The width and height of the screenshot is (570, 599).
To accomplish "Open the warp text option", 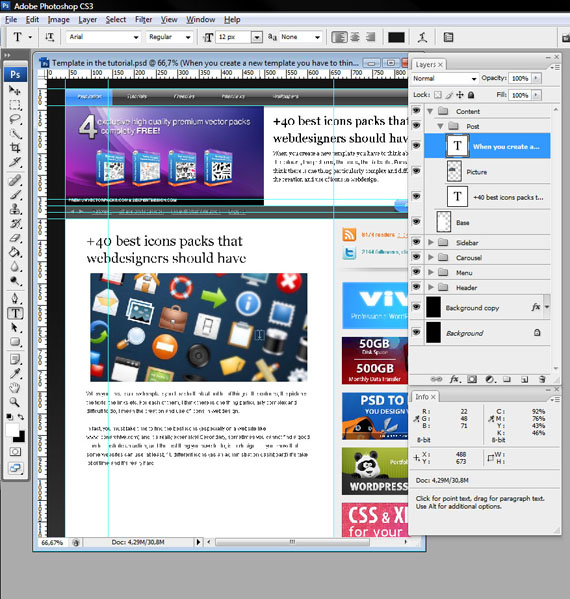I will (x=422, y=37).
